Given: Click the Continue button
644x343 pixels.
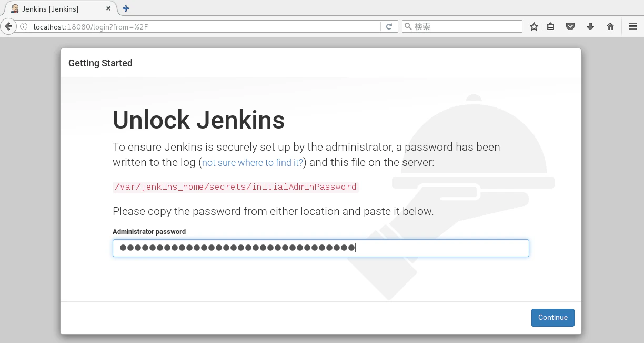Looking at the screenshot, I should (x=552, y=317).
